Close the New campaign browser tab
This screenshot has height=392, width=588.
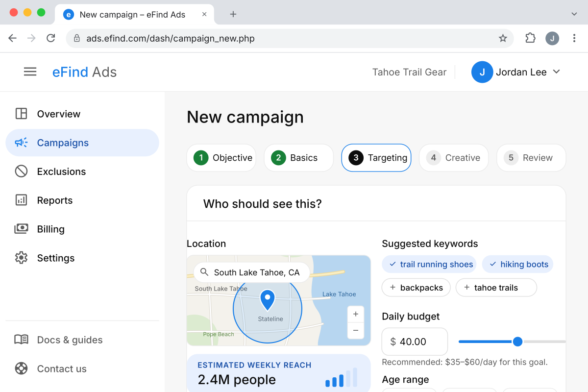(204, 14)
